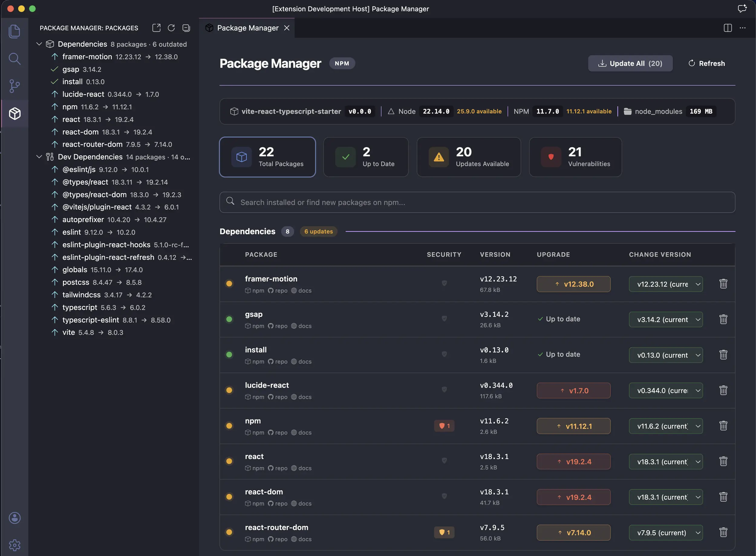This screenshot has height=556, width=756.
Task: Open lucide-react change version dropdown
Action: coord(666,390)
